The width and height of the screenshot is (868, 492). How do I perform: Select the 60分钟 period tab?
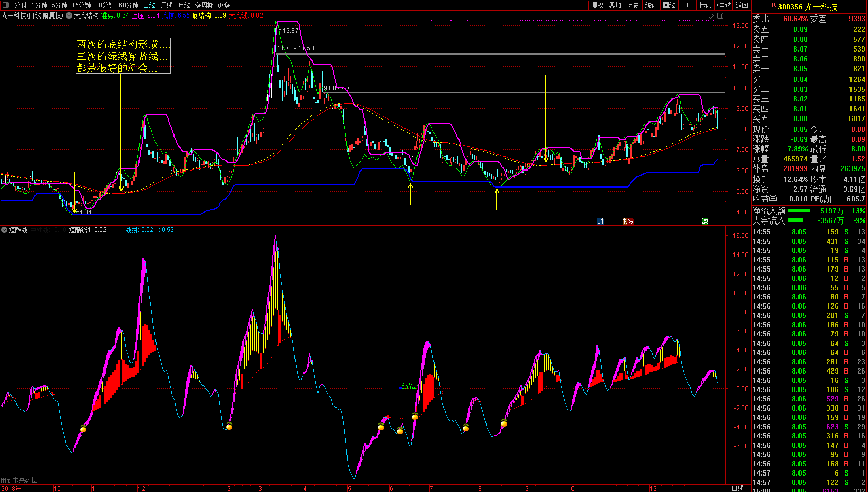point(128,5)
